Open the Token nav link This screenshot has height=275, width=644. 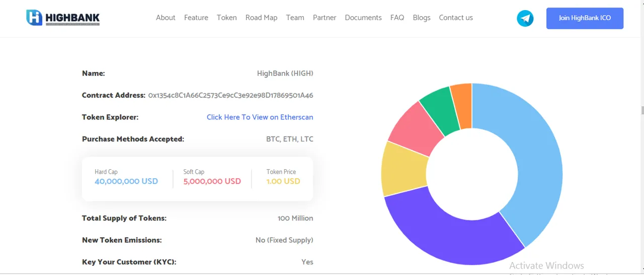click(x=227, y=18)
